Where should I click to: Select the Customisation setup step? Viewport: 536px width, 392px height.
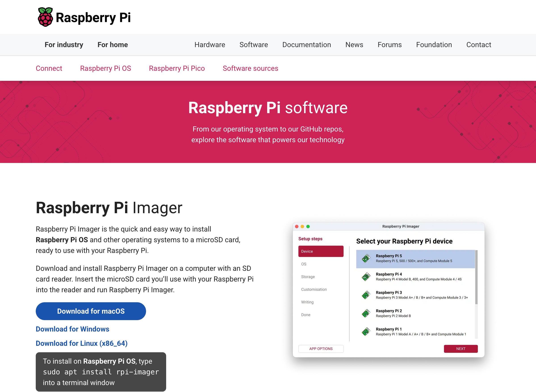(314, 290)
